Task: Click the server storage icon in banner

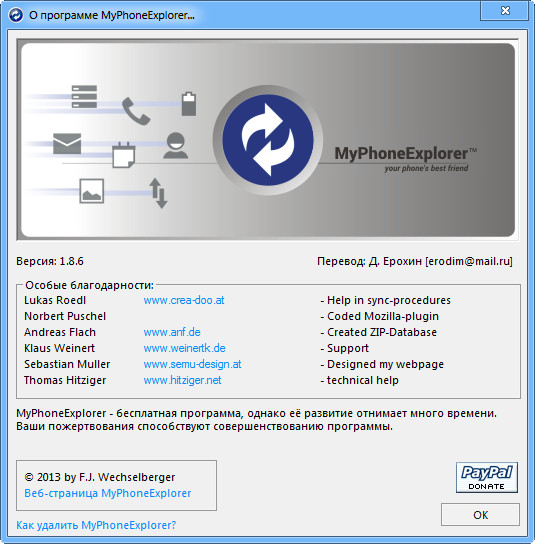Action: [84, 96]
